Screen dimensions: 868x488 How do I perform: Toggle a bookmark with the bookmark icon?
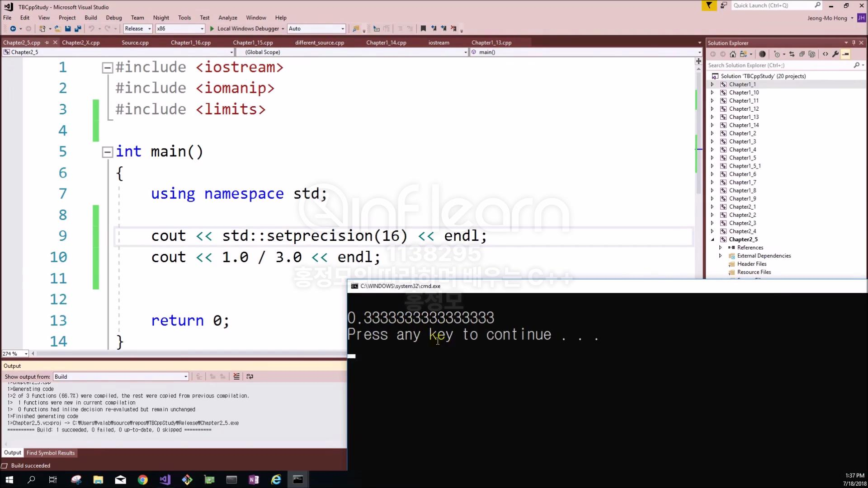point(423,28)
